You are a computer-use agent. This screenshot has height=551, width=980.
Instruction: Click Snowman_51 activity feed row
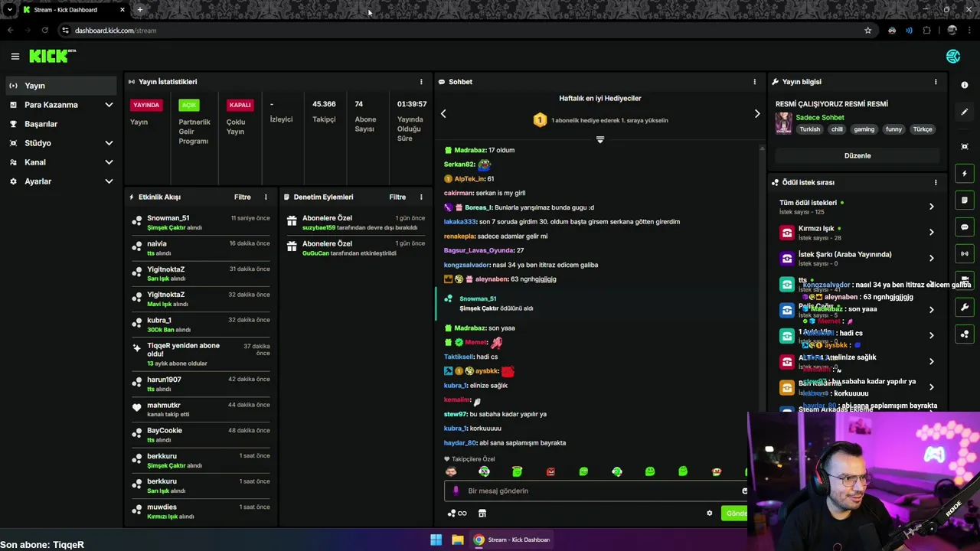(x=201, y=223)
